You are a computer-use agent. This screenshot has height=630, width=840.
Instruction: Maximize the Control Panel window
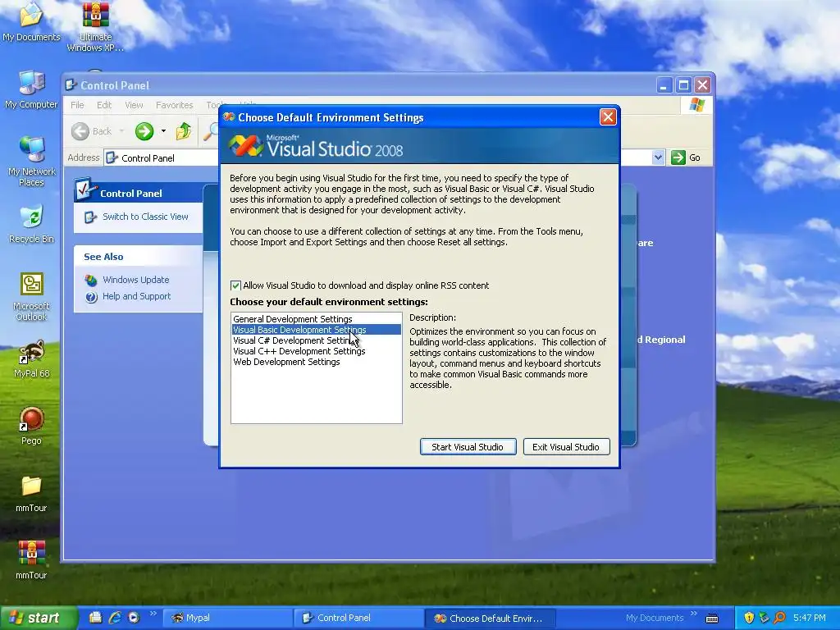[x=683, y=85]
